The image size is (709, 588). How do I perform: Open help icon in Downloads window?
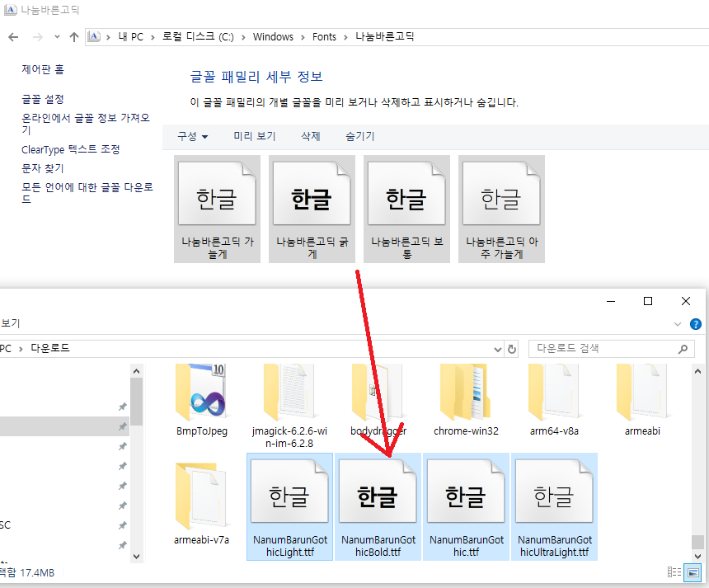[696, 324]
